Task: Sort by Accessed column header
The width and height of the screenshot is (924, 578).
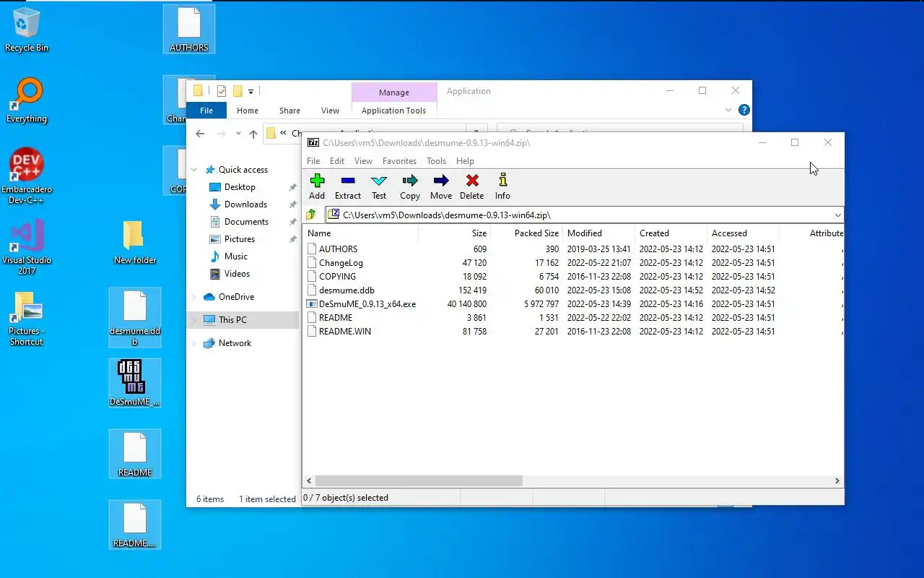Action: point(744,233)
